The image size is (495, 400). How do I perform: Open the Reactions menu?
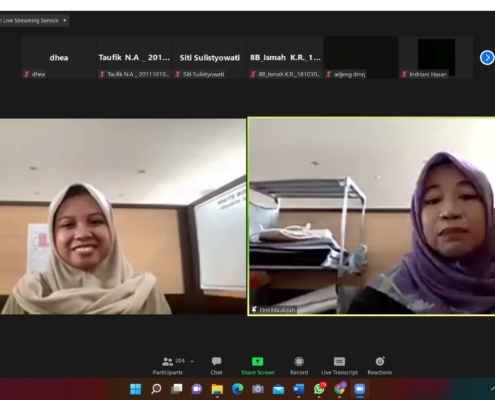point(380,366)
